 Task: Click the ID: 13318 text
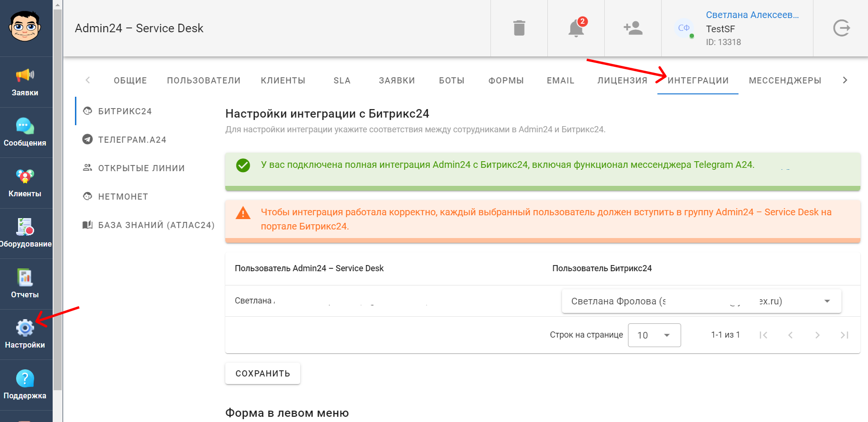723,42
